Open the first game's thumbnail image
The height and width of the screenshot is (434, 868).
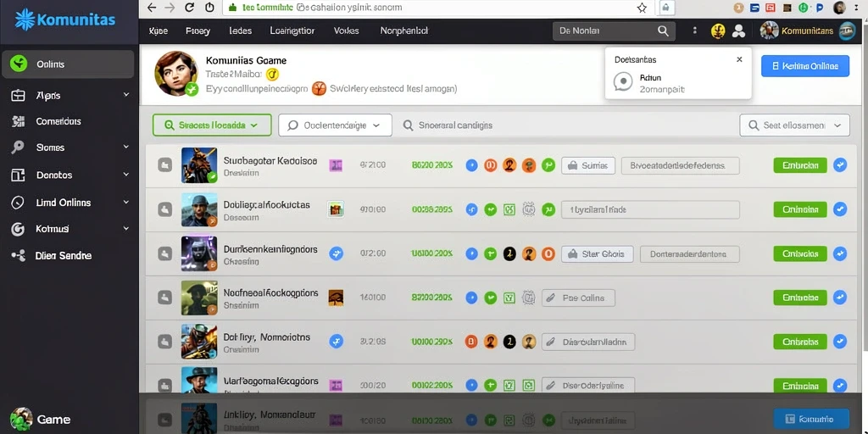pos(199,165)
